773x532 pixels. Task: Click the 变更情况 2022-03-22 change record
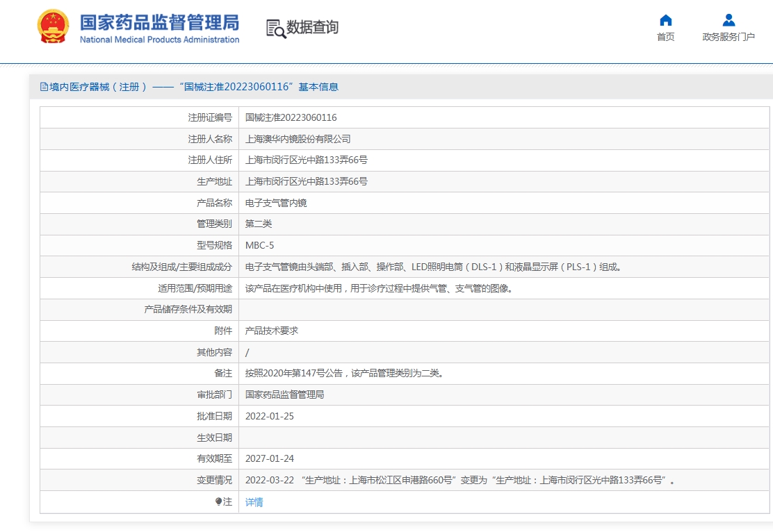(x=459, y=481)
